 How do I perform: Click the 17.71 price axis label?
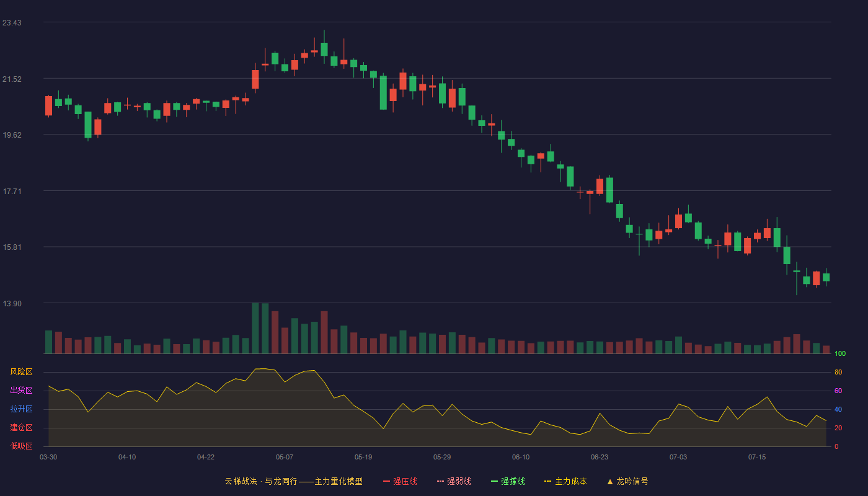point(12,192)
